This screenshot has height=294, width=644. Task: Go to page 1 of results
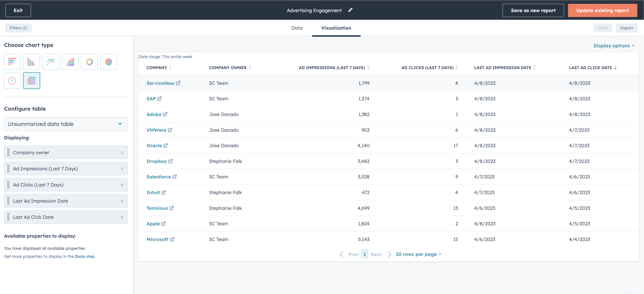(365, 254)
